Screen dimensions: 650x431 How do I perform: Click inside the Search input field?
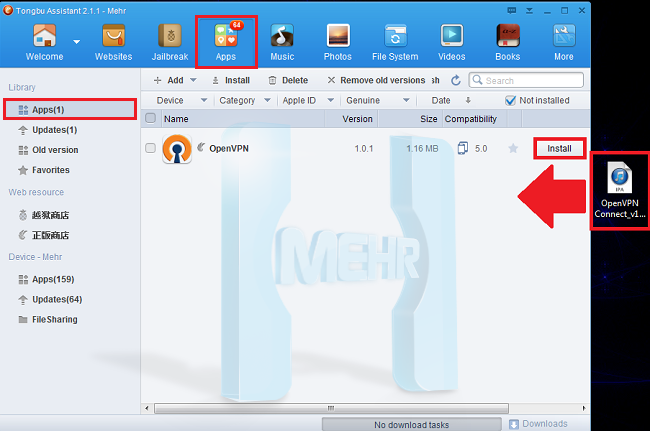coord(526,80)
